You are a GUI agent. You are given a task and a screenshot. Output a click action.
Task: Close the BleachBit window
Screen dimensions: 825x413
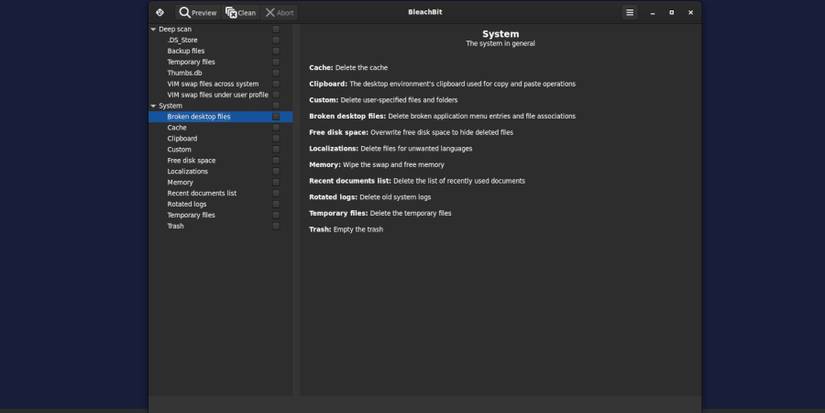[690, 13]
